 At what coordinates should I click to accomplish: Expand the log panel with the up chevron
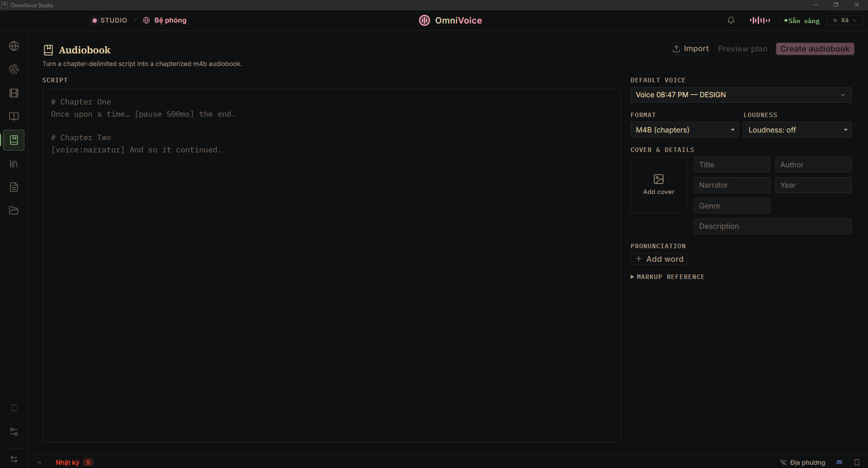pos(40,462)
